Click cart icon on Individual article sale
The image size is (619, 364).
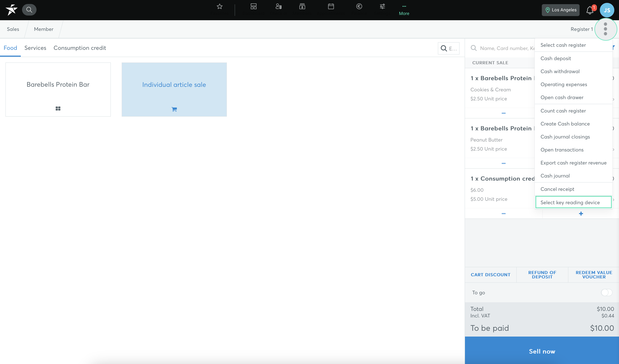click(x=174, y=109)
